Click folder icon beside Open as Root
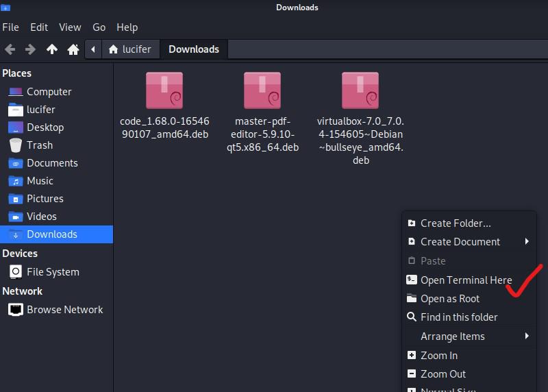Screen dimensions: 548x392 point(412,298)
